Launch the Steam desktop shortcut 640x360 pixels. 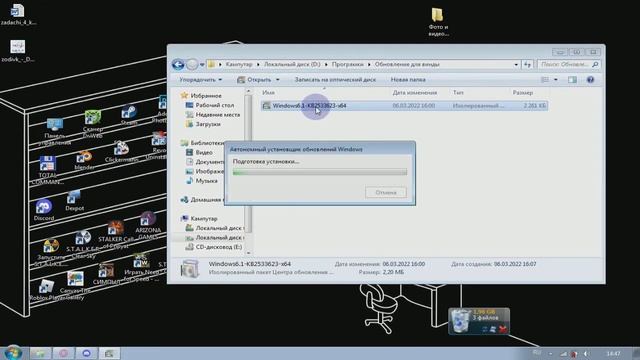pos(129,115)
